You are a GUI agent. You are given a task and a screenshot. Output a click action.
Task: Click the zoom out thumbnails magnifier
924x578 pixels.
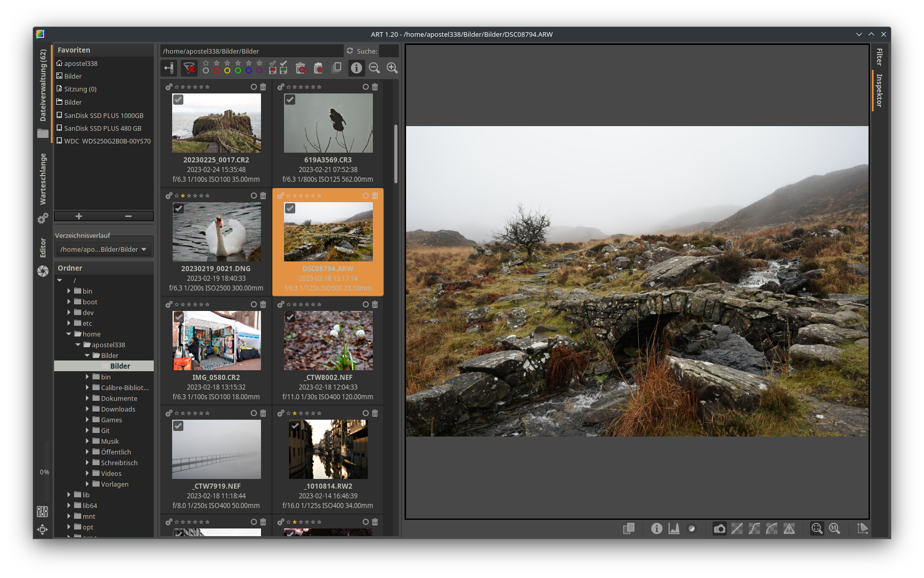coord(374,68)
